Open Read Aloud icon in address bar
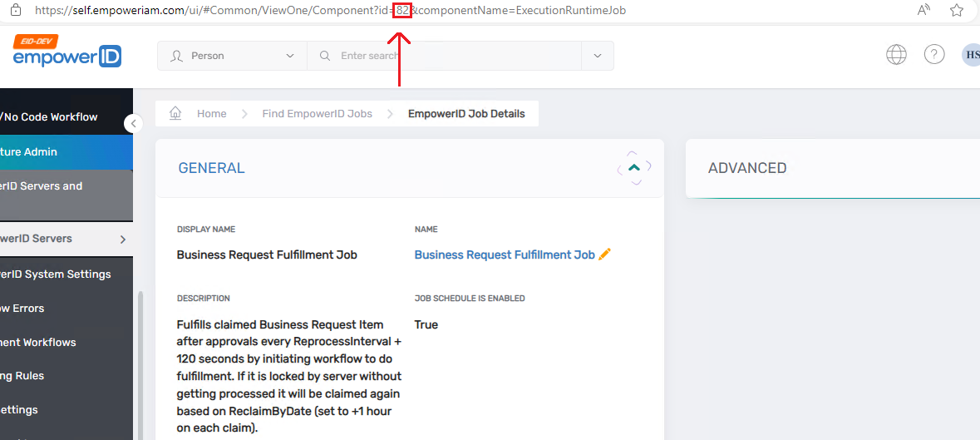 coord(923,10)
